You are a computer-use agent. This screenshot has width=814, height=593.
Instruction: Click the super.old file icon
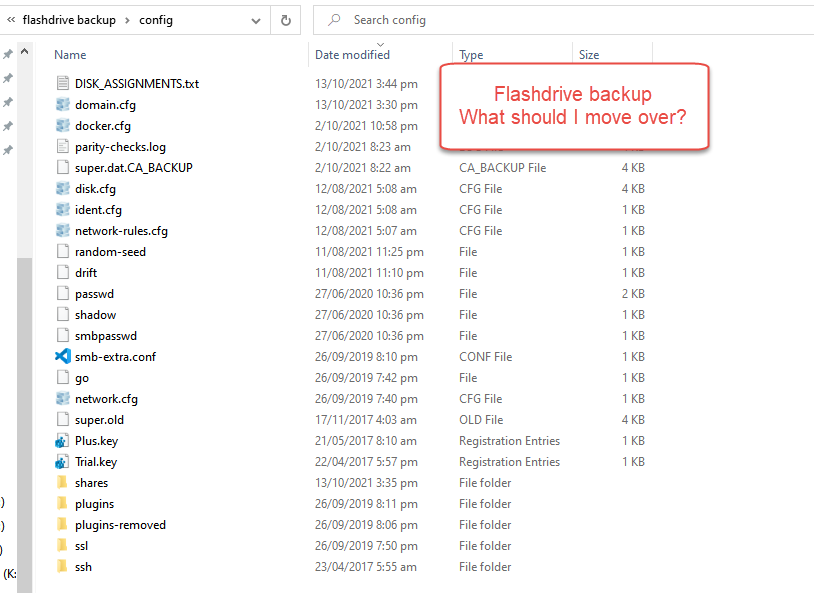coord(63,419)
